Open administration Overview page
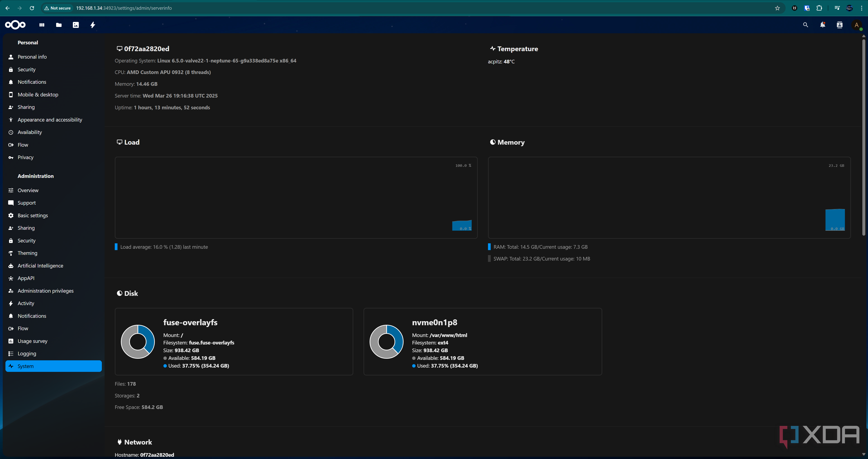The width and height of the screenshot is (868, 459). 54,190
